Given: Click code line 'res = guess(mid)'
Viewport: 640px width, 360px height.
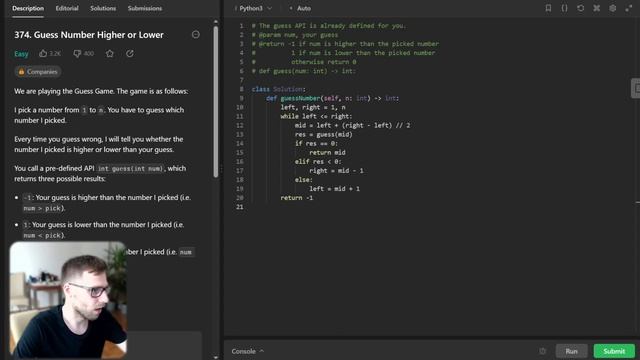Looking at the screenshot, I should pyautogui.click(x=323, y=134).
